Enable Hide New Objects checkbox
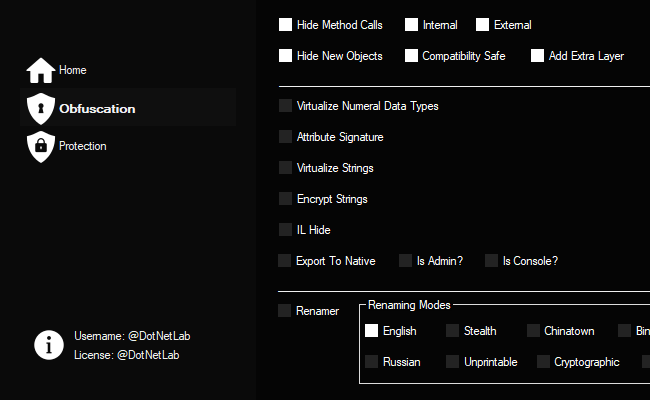The height and width of the screenshot is (400, 650). 286,56
